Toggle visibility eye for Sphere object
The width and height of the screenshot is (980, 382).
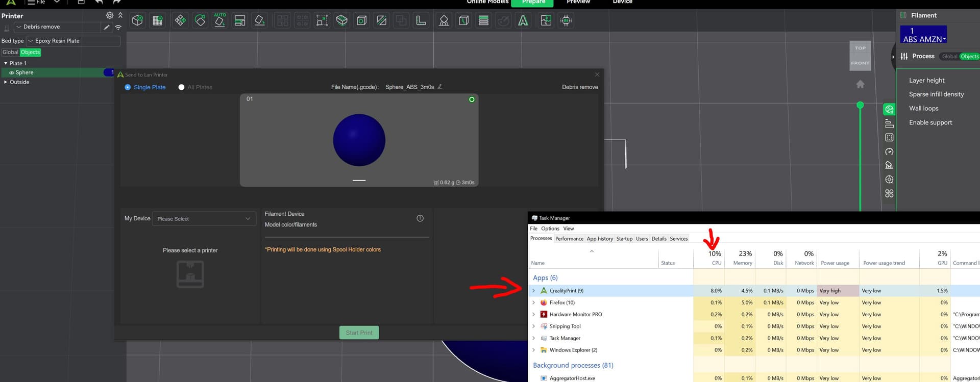(x=11, y=72)
